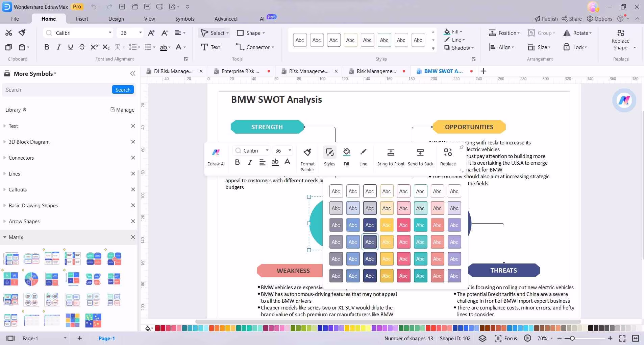Open the Advanced ribbon tab
Screen dimensions: 644x345
click(x=225, y=19)
